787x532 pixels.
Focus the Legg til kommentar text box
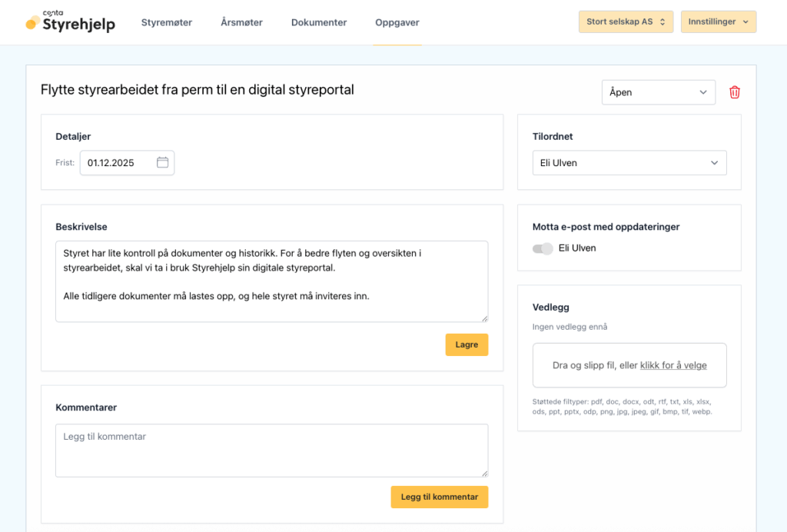(271, 450)
